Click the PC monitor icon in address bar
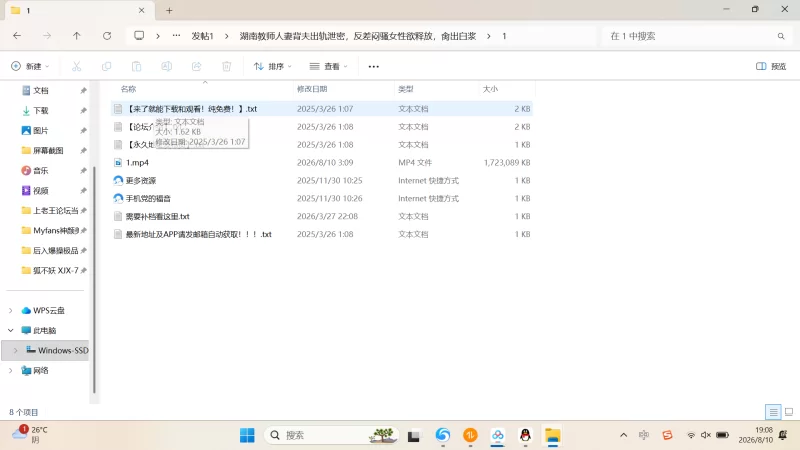The height and width of the screenshot is (450, 800). (x=139, y=36)
